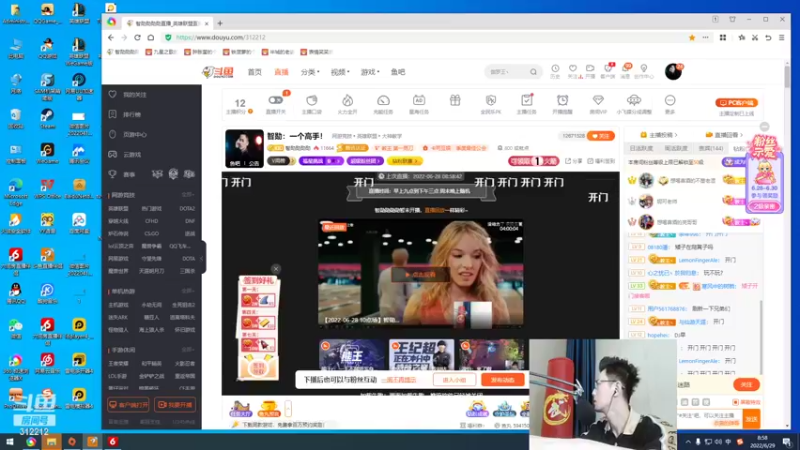Viewport: 800px width, 450px height.
Task: Open the diamond VIP icon in toolbar
Action: point(598,101)
